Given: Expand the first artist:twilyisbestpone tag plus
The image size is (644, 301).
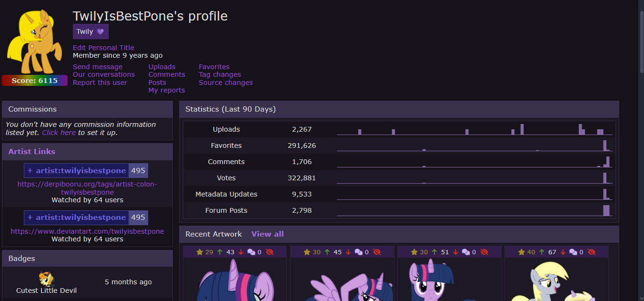Looking at the screenshot, I should [30, 171].
